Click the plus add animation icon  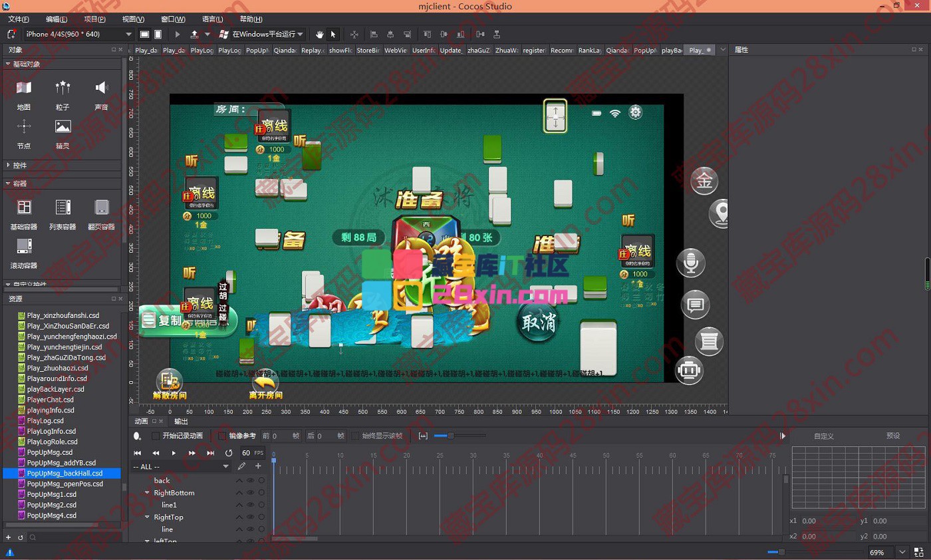click(258, 466)
